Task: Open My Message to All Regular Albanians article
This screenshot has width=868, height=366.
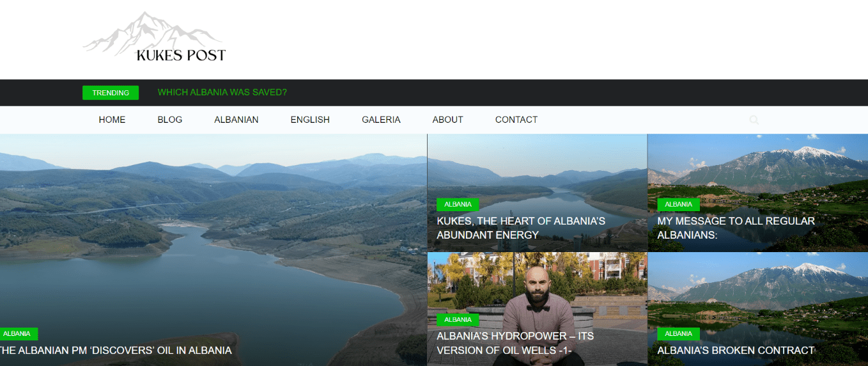Action: (736, 228)
